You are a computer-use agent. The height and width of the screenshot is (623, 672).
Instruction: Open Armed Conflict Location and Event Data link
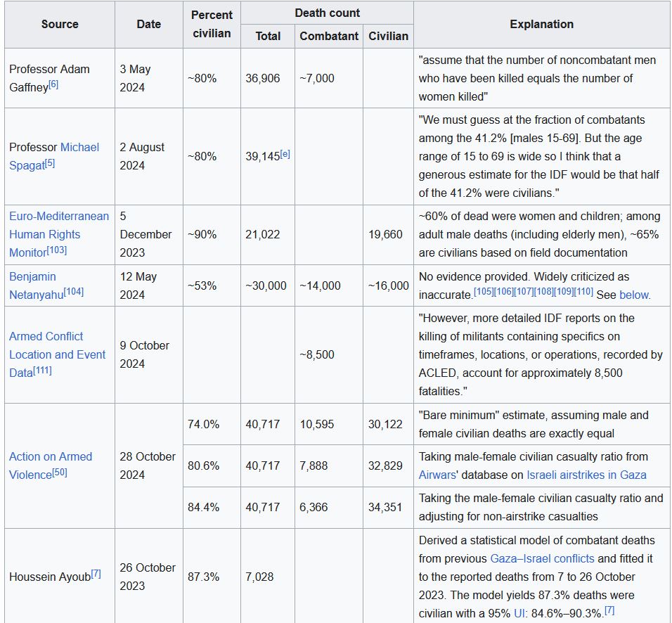(x=57, y=354)
